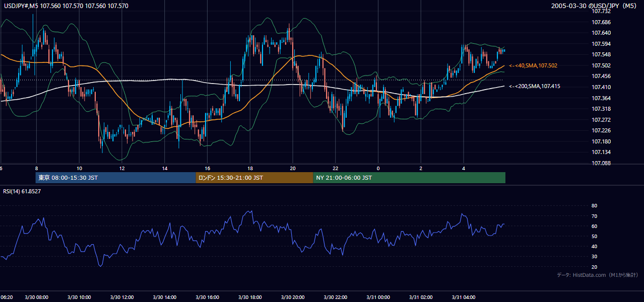The image size is (644, 302).
Task: Click the 3/30 20:00 time label
Action: tap(293, 297)
